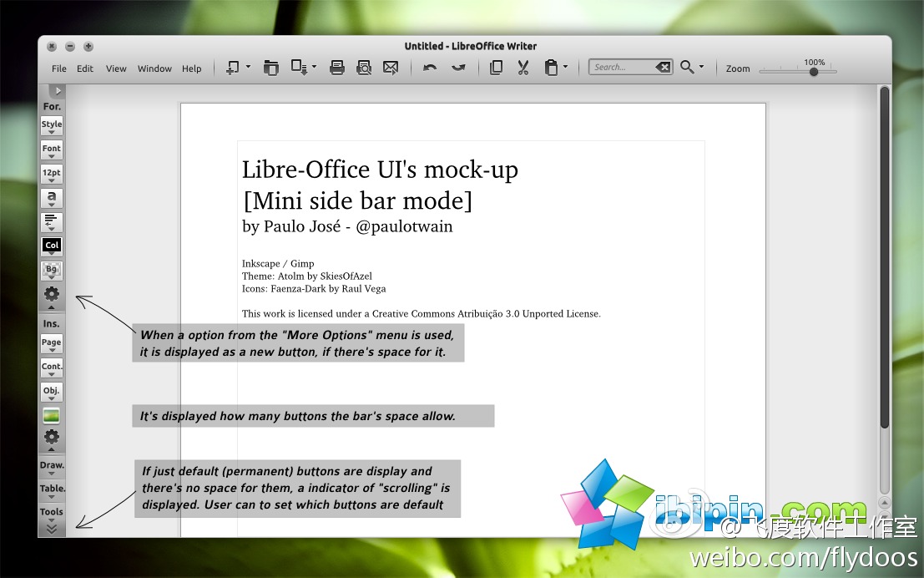
Task: Click the 'Ins.' section header label
Action: 51,323
